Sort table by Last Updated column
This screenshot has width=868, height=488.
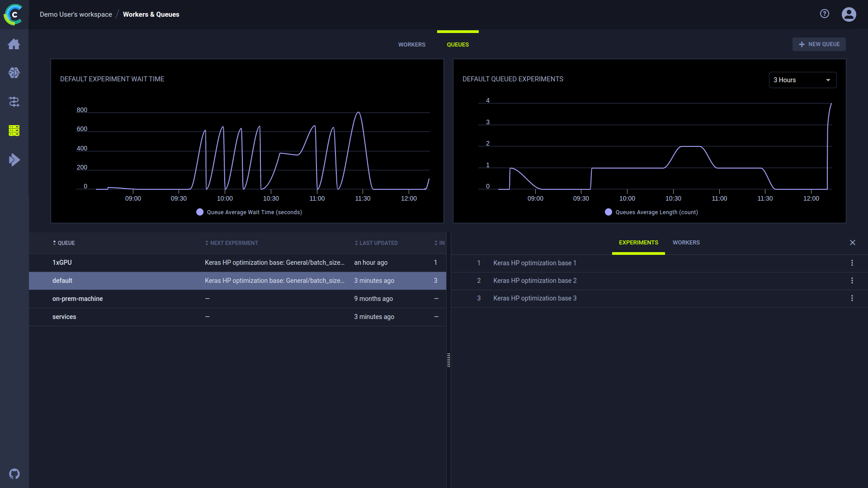point(376,243)
